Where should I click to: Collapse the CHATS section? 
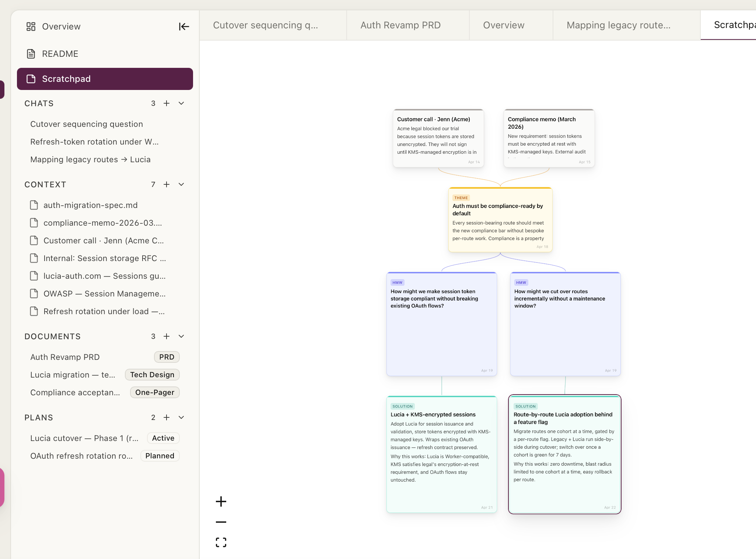181,103
